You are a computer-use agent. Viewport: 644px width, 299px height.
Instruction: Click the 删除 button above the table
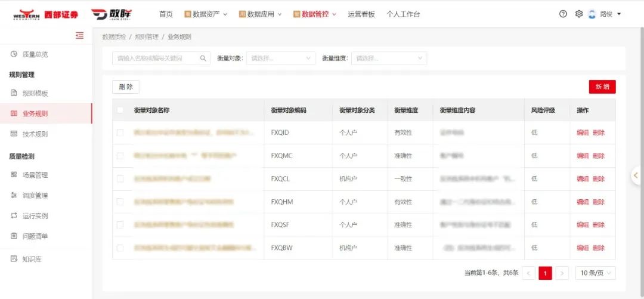click(126, 87)
